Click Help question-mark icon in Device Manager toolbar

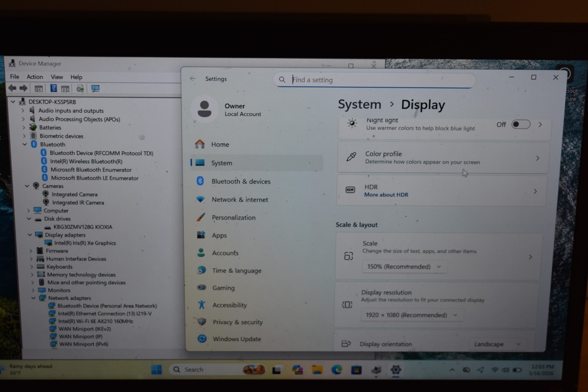pyautogui.click(x=54, y=88)
